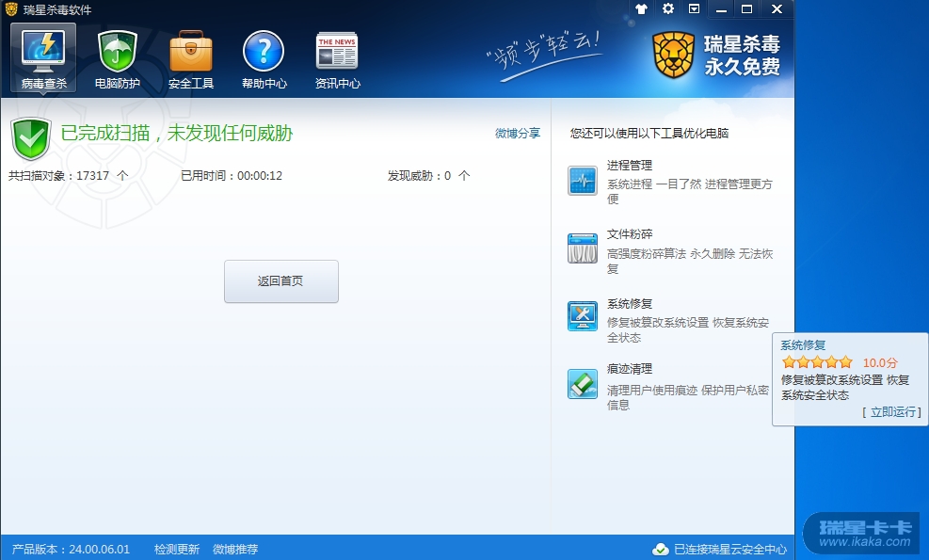This screenshot has height=560, width=929.
Task: Open the 安全工具 toolbox tab
Action: [x=191, y=58]
